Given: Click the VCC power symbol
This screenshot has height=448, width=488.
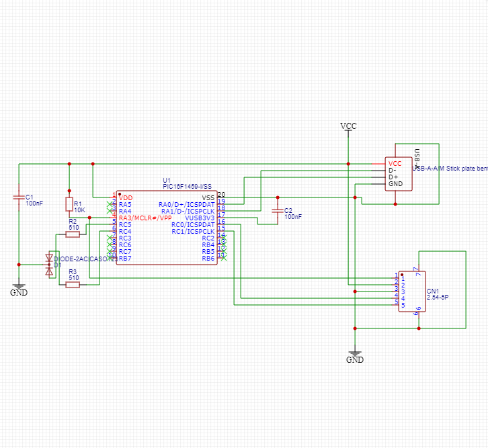Looking at the screenshot, I should [348, 127].
